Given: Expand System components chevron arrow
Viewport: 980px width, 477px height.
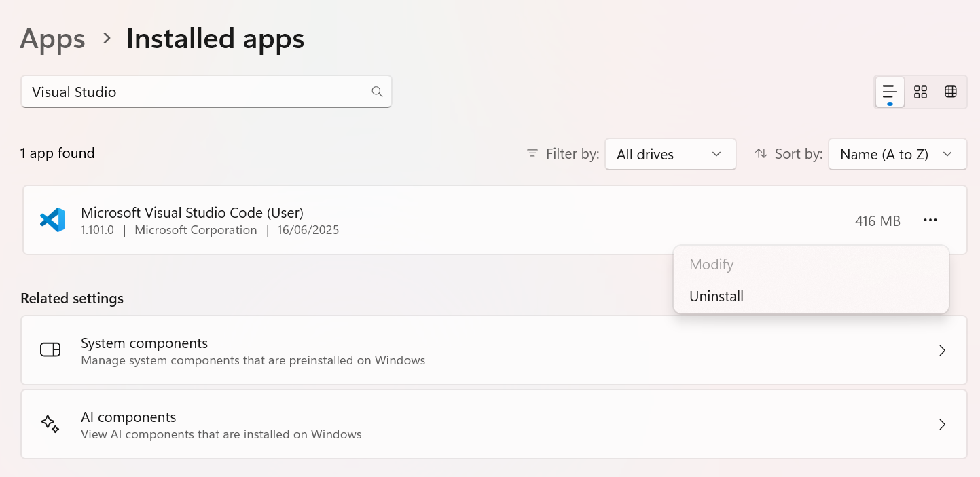Looking at the screenshot, I should click(x=942, y=350).
